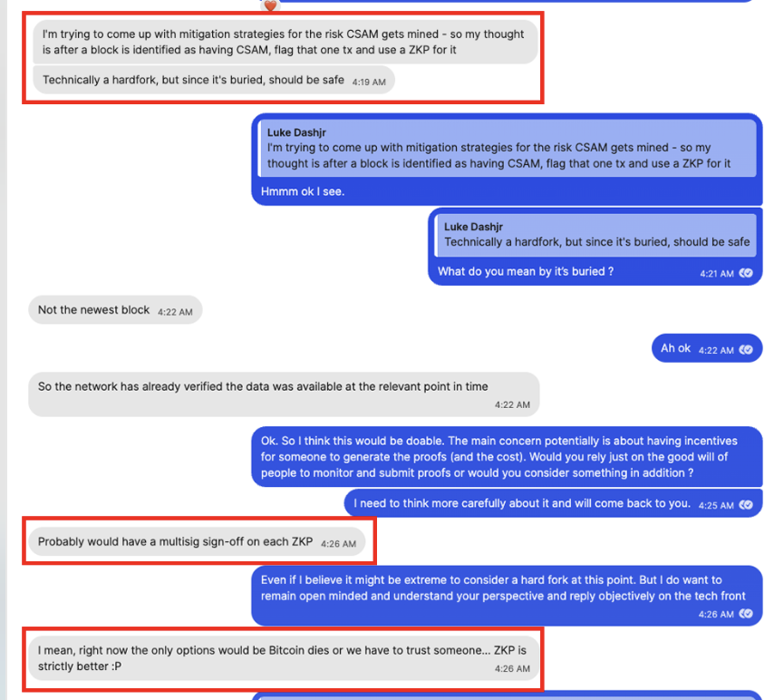774x700 pixels.
Task: Click read checkmark on 'open minded' message
Action: [x=746, y=614]
